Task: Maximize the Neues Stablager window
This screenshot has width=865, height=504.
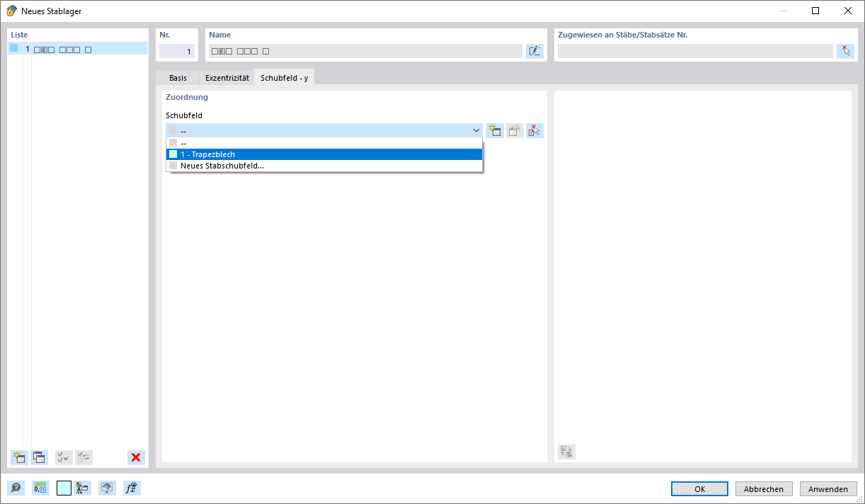Action: (815, 11)
